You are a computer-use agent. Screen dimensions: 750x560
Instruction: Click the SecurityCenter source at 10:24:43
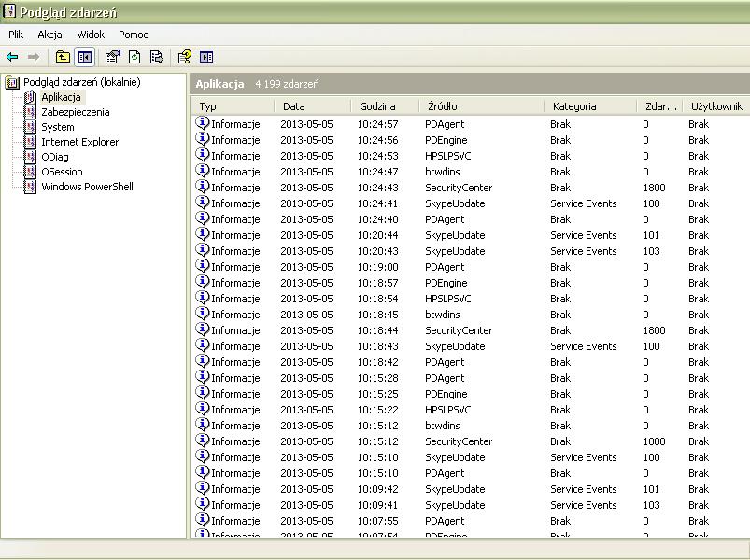459,188
